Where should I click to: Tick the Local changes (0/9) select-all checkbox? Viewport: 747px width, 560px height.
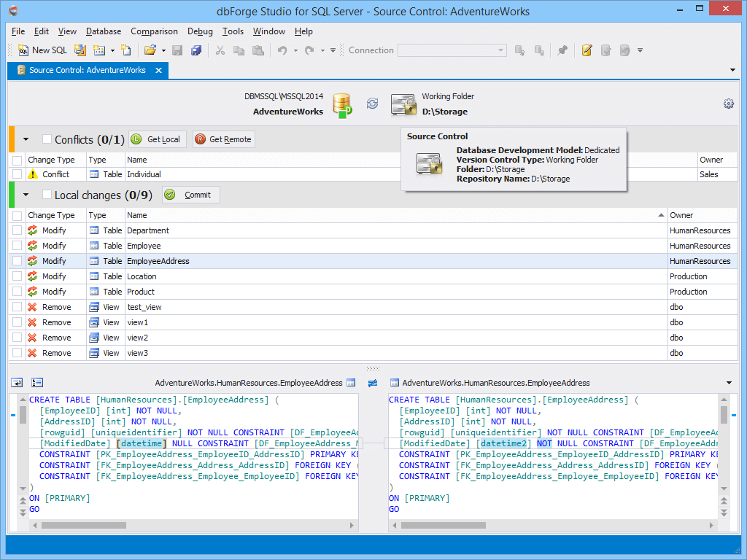pos(47,194)
